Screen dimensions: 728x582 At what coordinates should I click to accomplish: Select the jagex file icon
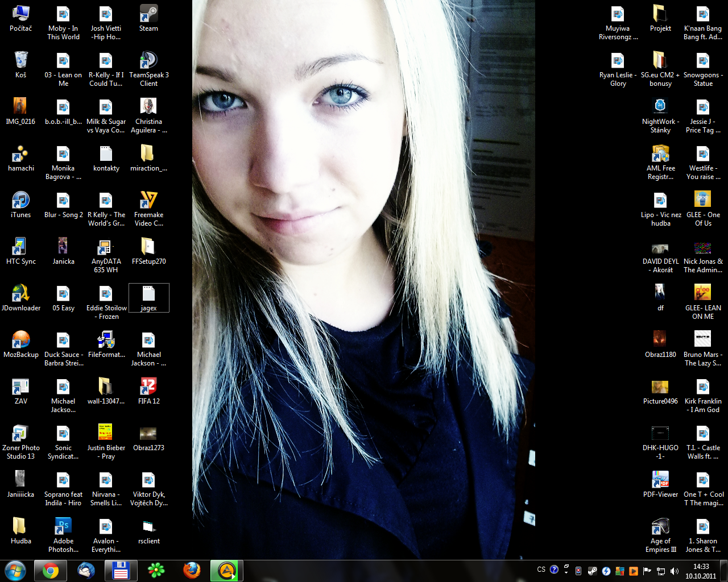coord(148,298)
